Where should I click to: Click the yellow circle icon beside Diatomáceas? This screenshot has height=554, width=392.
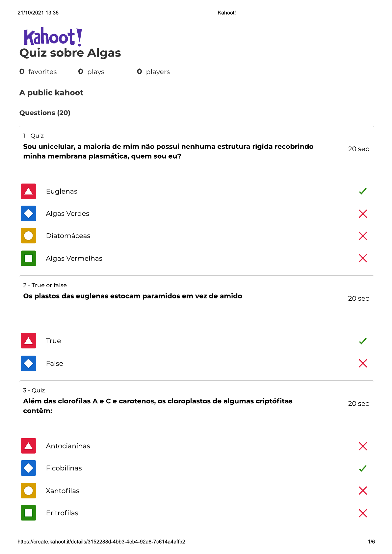pyautogui.click(x=29, y=236)
